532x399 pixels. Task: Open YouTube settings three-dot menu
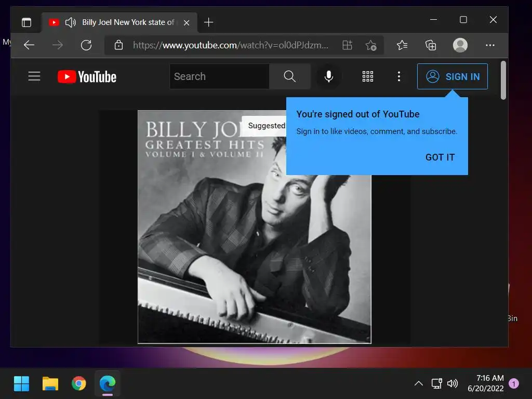pos(399,76)
